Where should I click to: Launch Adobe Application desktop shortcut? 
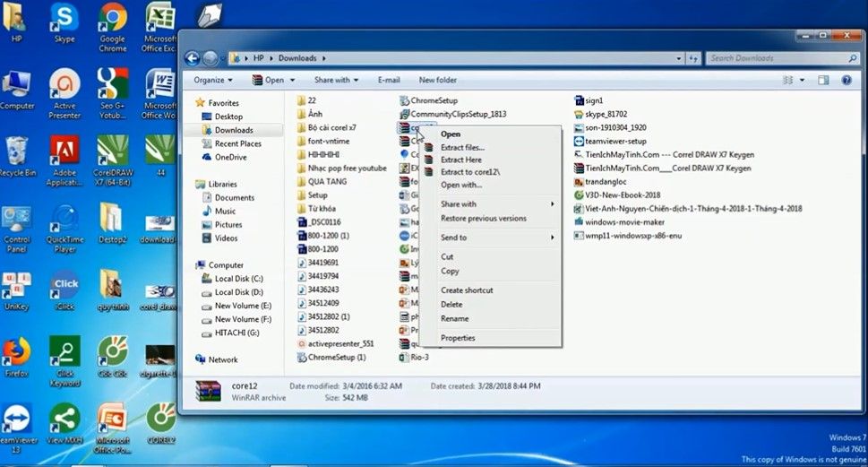pyautogui.click(x=64, y=160)
